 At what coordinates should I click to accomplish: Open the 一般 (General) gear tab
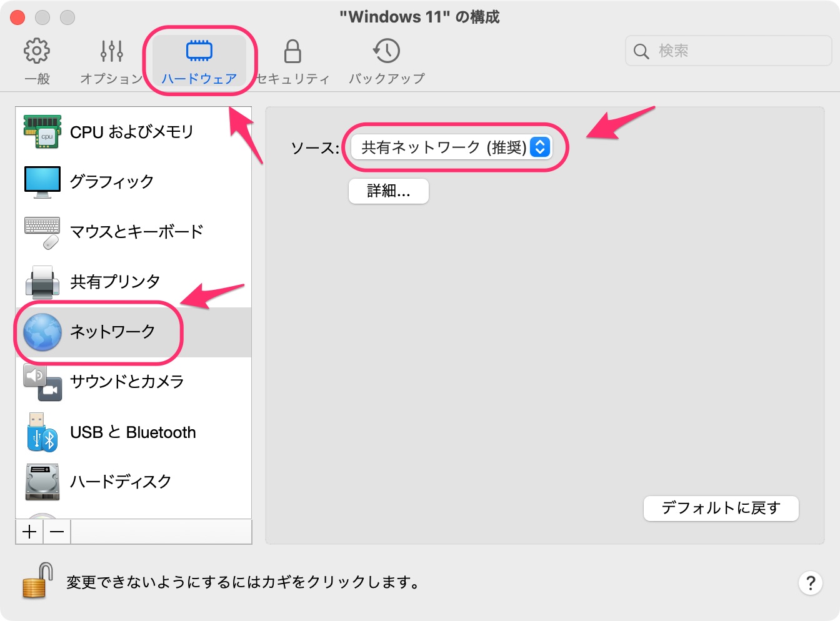pyautogui.click(x=37, y=61)
